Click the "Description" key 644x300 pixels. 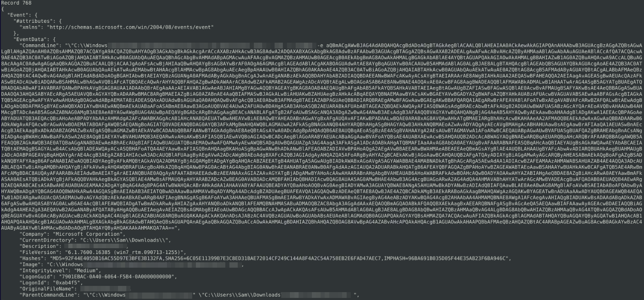pyautogui.click(x=39, y=247)
